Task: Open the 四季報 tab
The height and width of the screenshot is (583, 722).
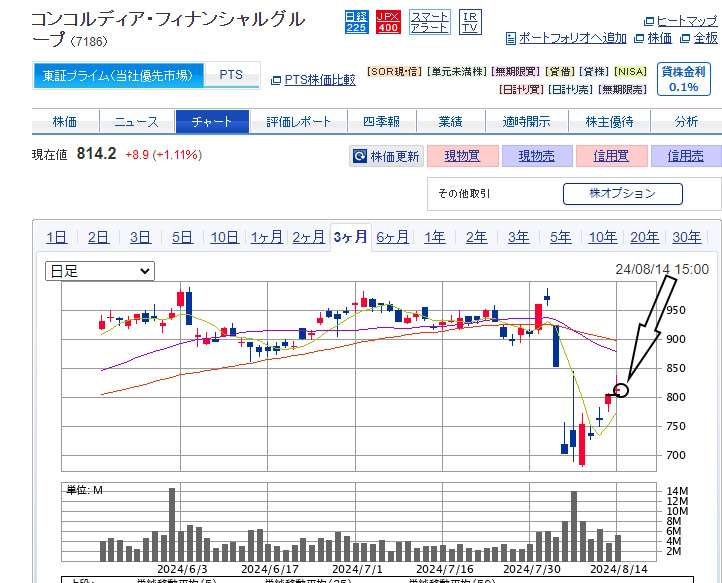Action: [381, 122]
